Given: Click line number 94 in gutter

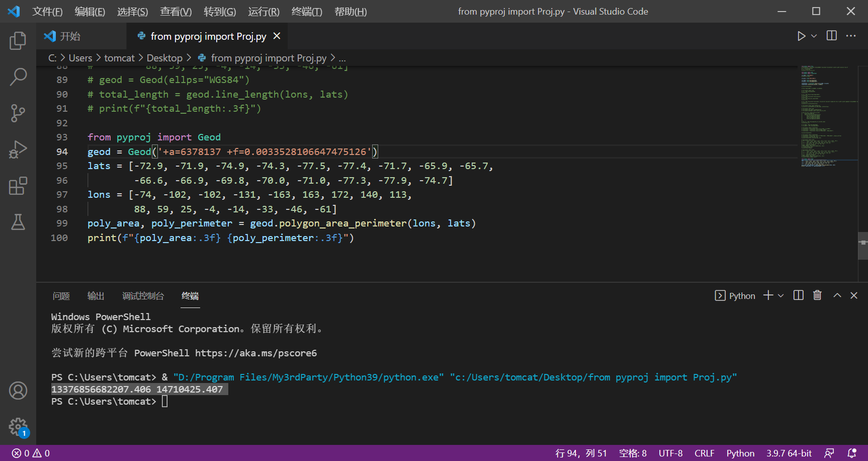Looking at the screenshot, I should point(62,151).
